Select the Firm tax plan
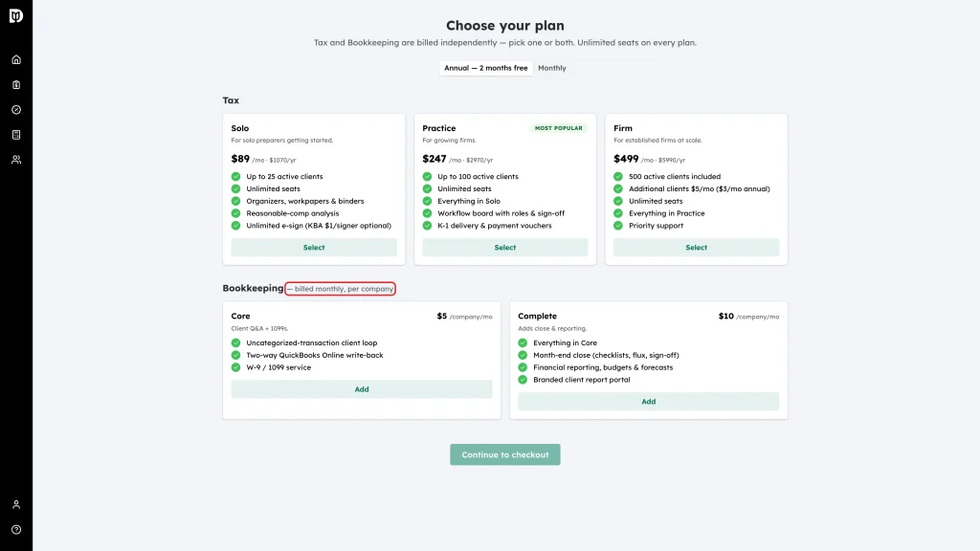The image size is (980, 551). point(697,248)
